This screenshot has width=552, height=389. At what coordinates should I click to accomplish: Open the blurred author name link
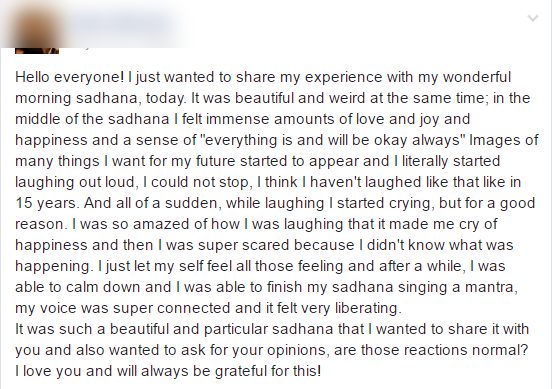(121, 25)
